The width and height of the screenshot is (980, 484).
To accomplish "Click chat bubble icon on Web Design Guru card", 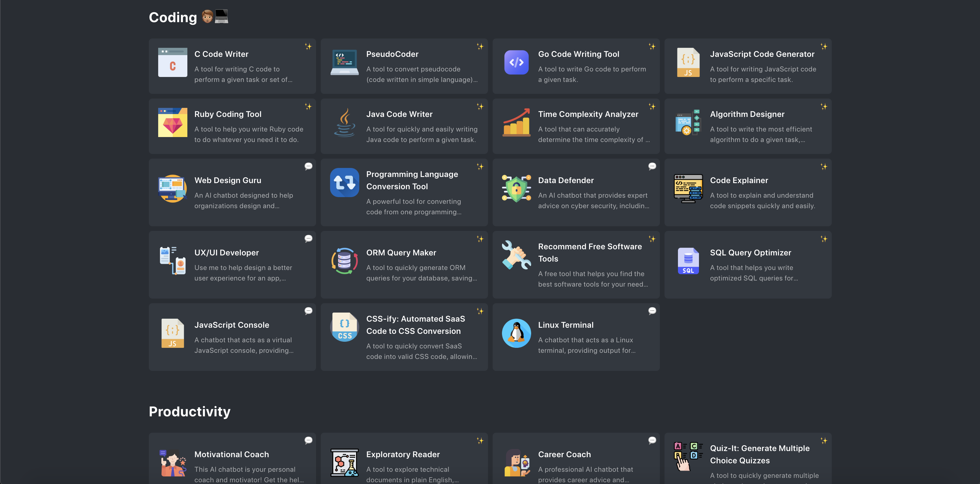I will coord(308,166).
